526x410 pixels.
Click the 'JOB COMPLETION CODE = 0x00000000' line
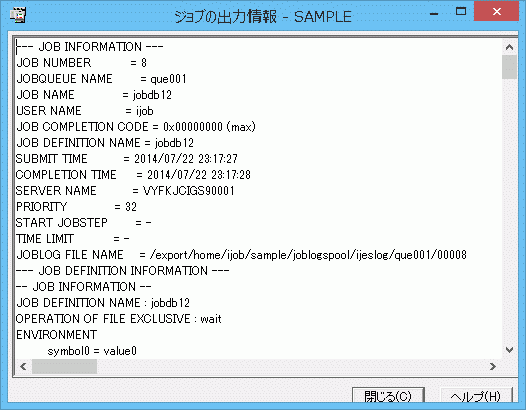click(x=136, y=127)
